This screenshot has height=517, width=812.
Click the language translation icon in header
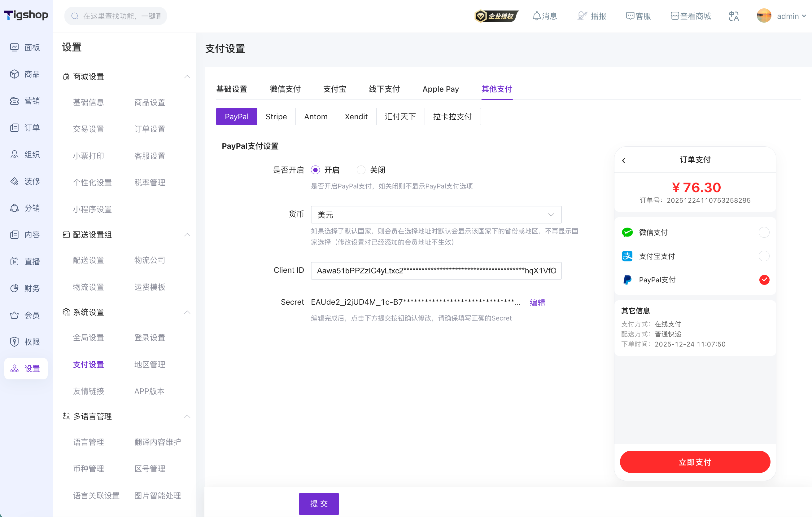click(x=733, y=16)
